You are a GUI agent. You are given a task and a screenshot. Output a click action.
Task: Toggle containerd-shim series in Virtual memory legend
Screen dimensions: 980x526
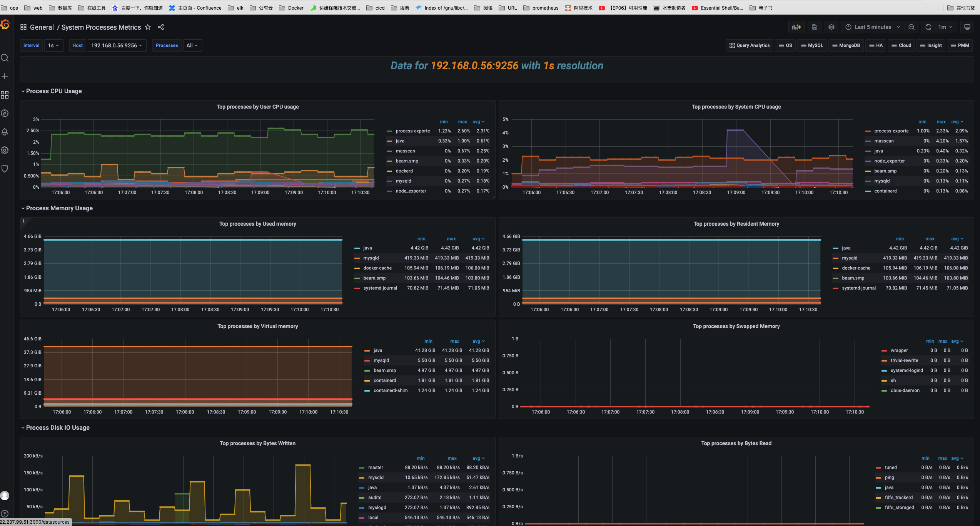391,390
